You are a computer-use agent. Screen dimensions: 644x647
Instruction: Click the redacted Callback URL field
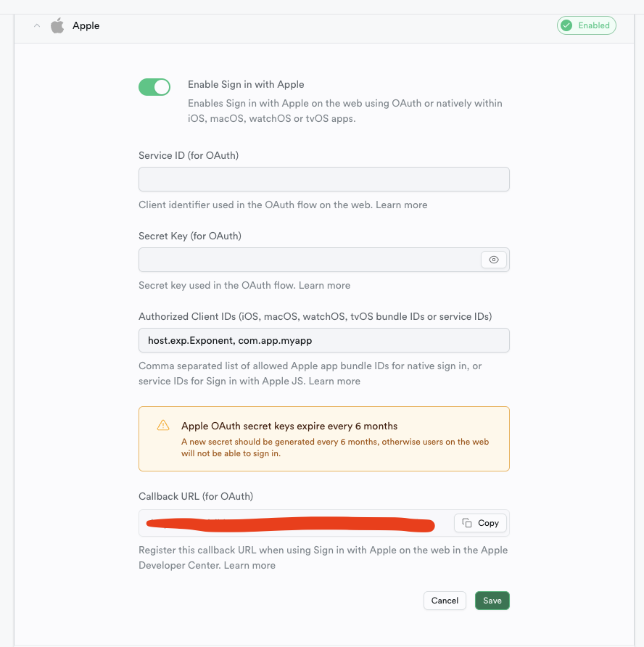pyautogui.click(x=290, y=524)
